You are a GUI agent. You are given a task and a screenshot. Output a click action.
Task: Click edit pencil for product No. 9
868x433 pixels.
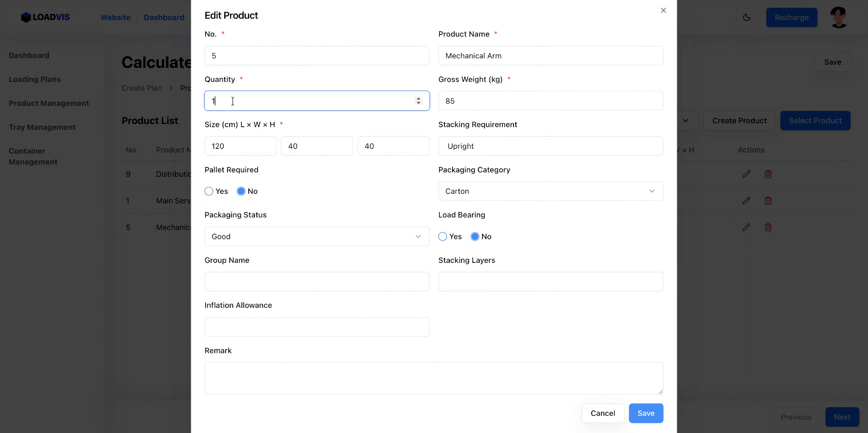click(x=746, y=174)
